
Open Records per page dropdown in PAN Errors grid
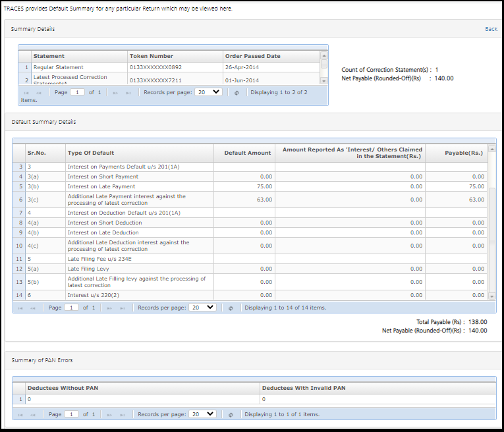coord(202,414)
